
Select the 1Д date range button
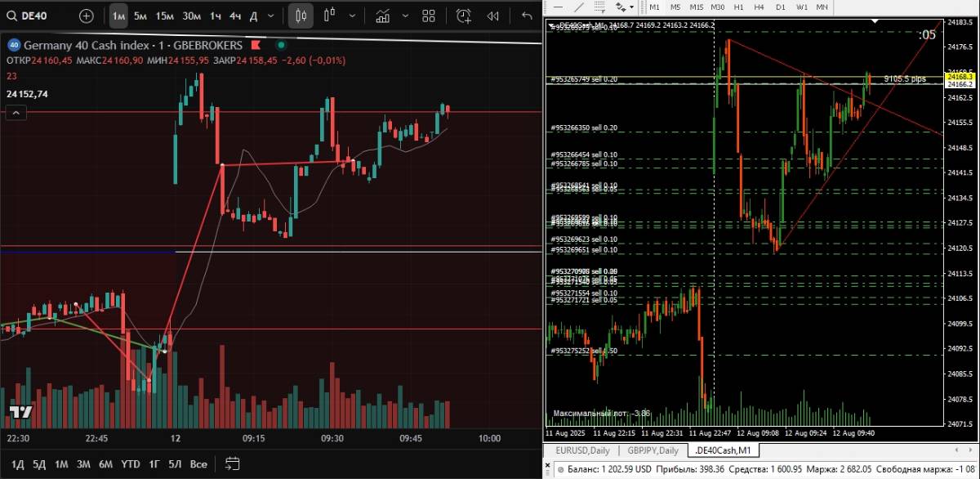click(x=17, y=463)
